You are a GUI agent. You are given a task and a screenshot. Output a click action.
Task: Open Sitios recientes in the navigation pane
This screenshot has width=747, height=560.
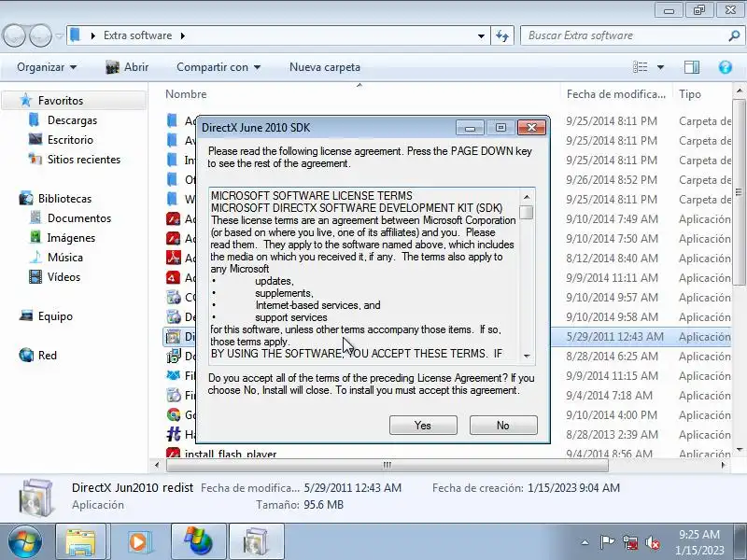pyautogui.click(x=84, y=160)
